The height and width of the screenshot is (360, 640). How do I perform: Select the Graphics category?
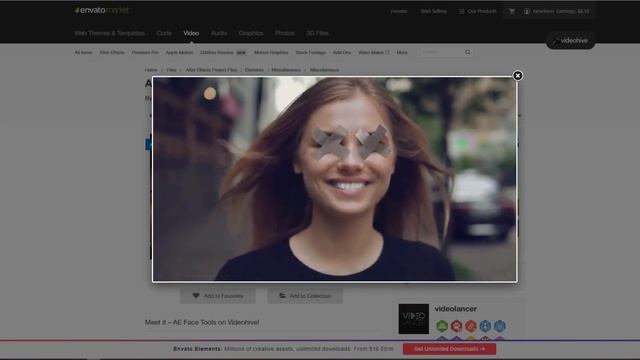click(x=251, y=33)
